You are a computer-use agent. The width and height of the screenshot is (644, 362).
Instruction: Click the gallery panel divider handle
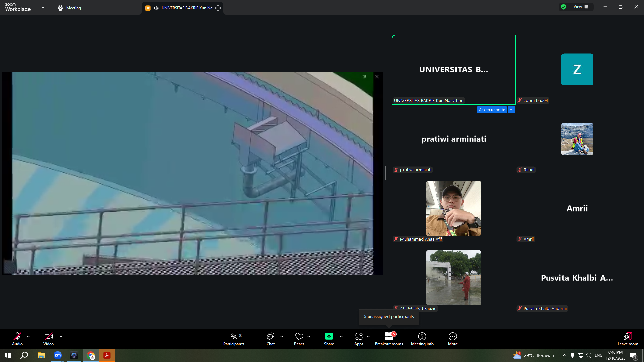(x=385, y=173)
